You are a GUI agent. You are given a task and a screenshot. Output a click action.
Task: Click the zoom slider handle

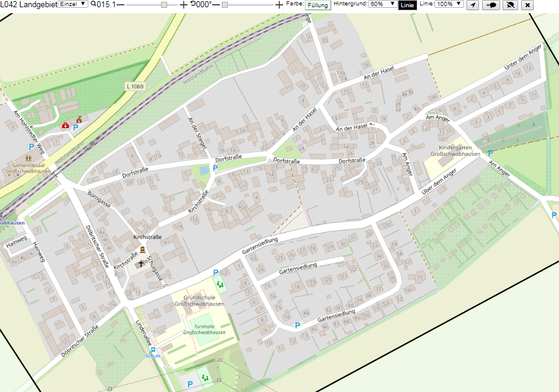click(164, 5)
